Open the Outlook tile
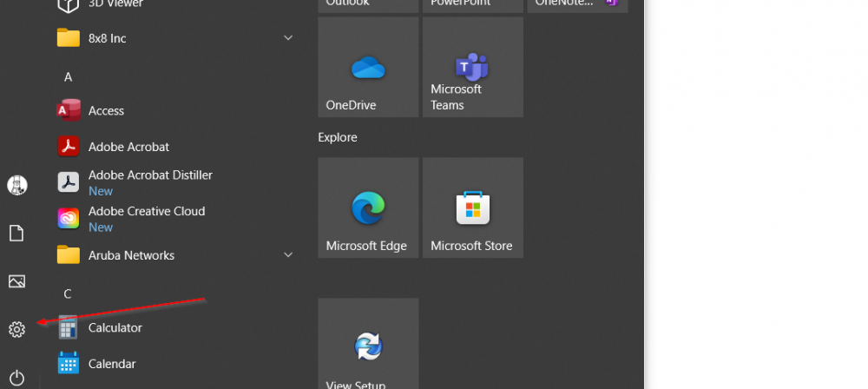 [368, 6]
